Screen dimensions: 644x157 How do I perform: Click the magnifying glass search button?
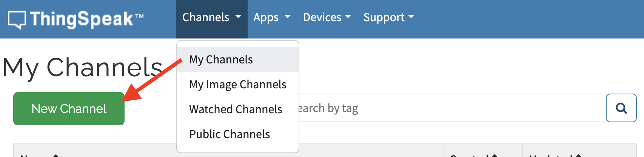[x=621, y=108]
